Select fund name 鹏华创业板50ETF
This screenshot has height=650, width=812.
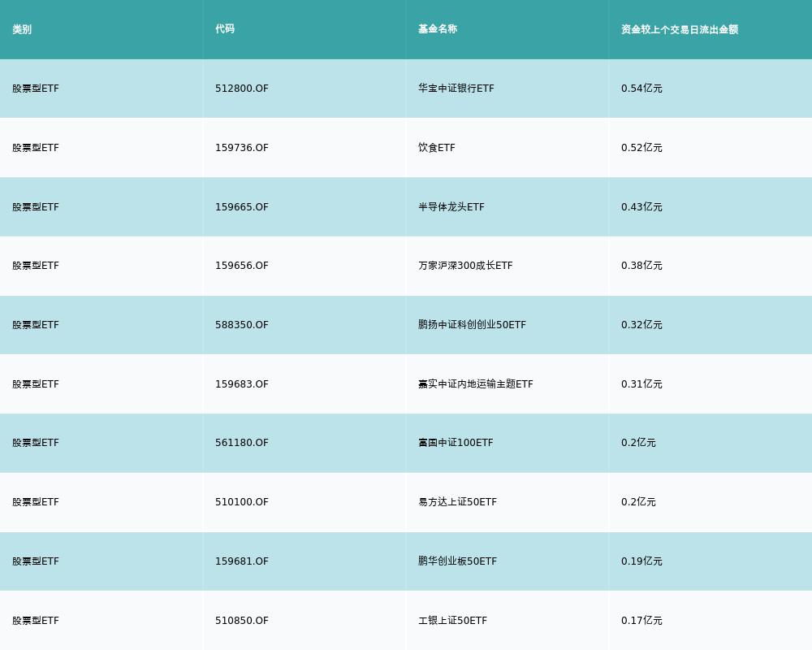[x=457, y=561]
